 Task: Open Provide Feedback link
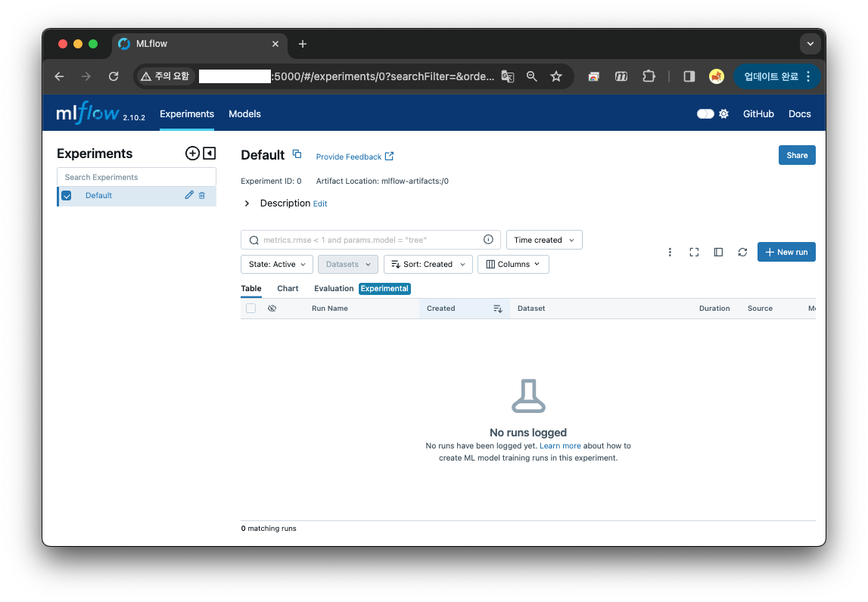click(x=354, y=157)
